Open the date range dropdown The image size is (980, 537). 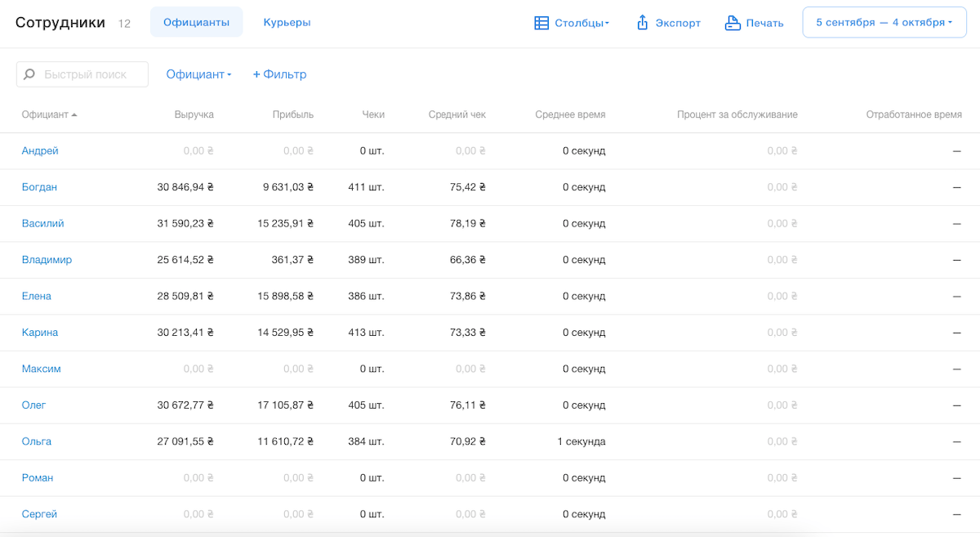pos(884,23)
